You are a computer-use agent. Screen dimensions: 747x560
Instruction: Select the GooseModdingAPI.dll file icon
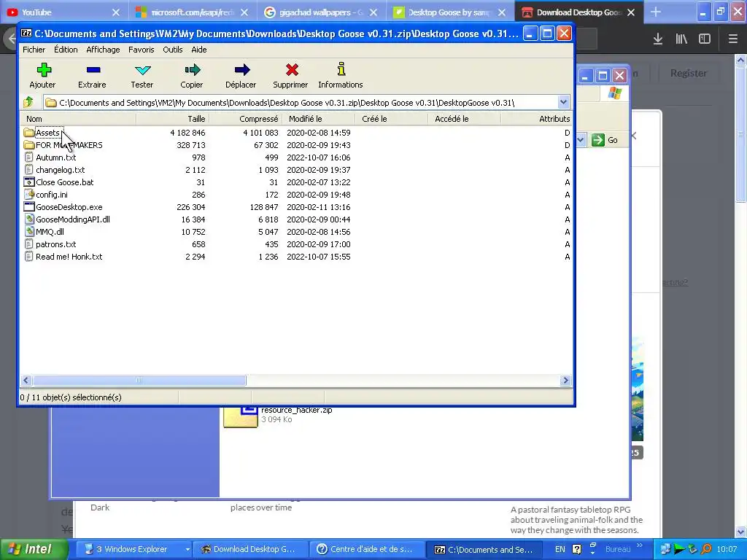29,219
